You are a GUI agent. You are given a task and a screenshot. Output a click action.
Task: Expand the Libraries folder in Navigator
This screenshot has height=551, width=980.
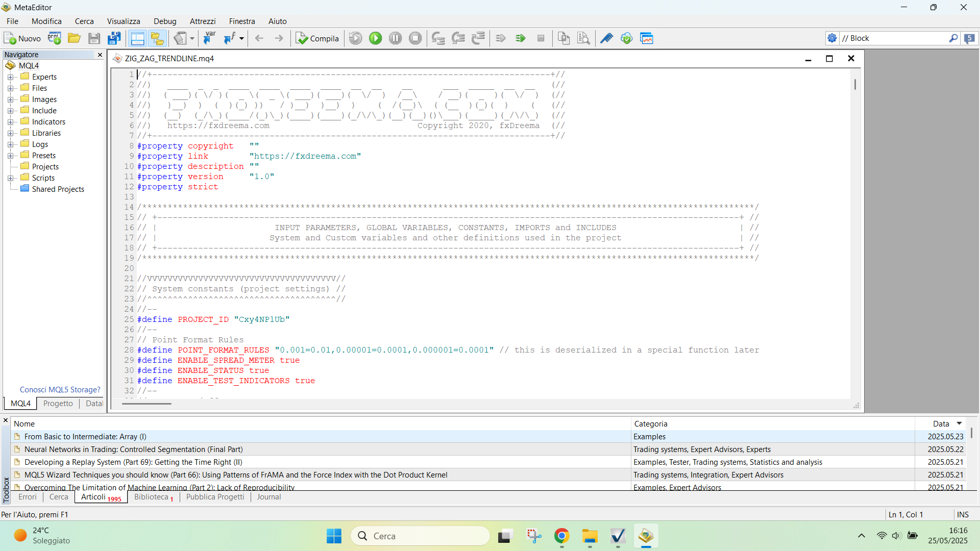point(10,133)
